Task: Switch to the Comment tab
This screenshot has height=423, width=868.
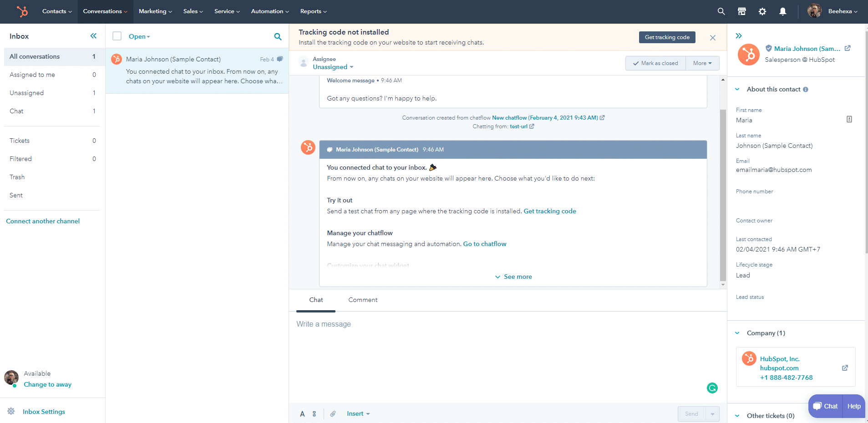Action: tap(363, 300)
